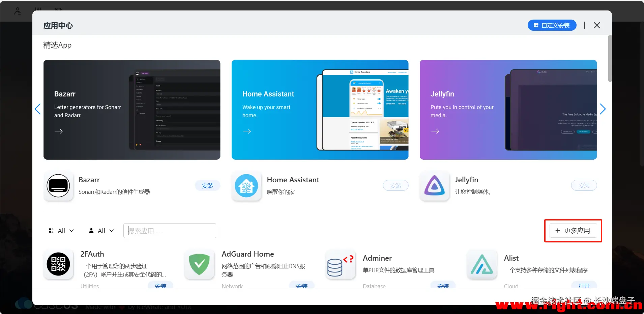Open the Adminer database icon
The image size is (644, 314).
click(x=341, y=264)
